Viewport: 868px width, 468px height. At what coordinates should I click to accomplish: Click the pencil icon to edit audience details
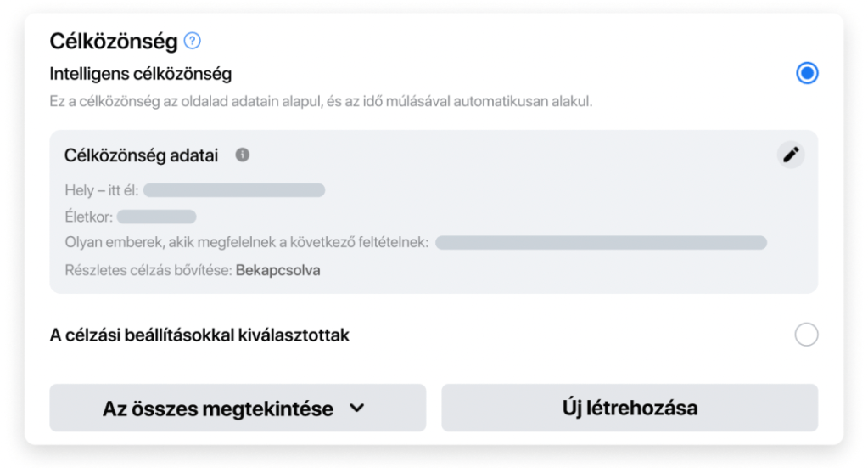coord(791,155)
